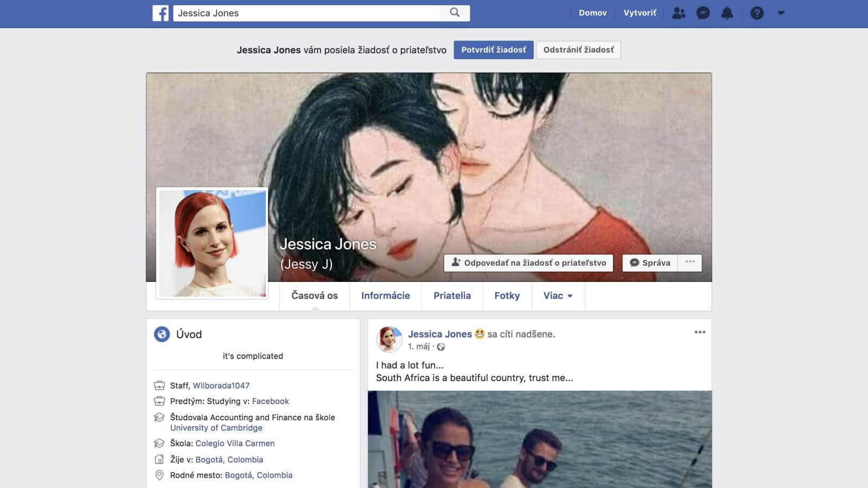Image resolution: width=868 pixels, height=488 pixels.
Task: Open Jessica Jones name link in post
Action: [x=440, y=335]
